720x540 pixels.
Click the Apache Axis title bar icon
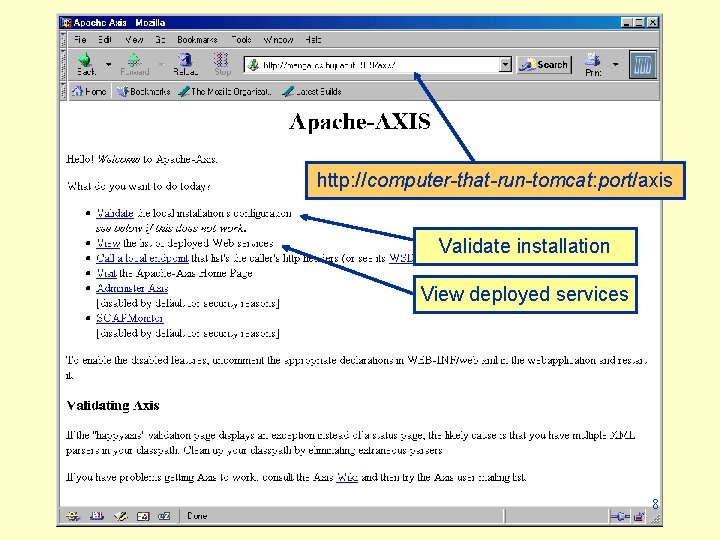(67, 22)
